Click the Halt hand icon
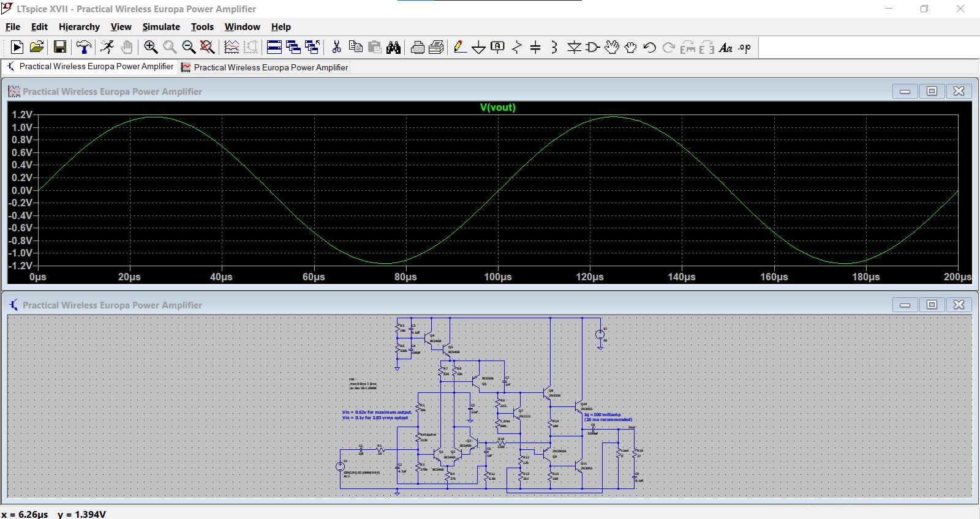This screenshot has width=980, height=519. (127, 47)
